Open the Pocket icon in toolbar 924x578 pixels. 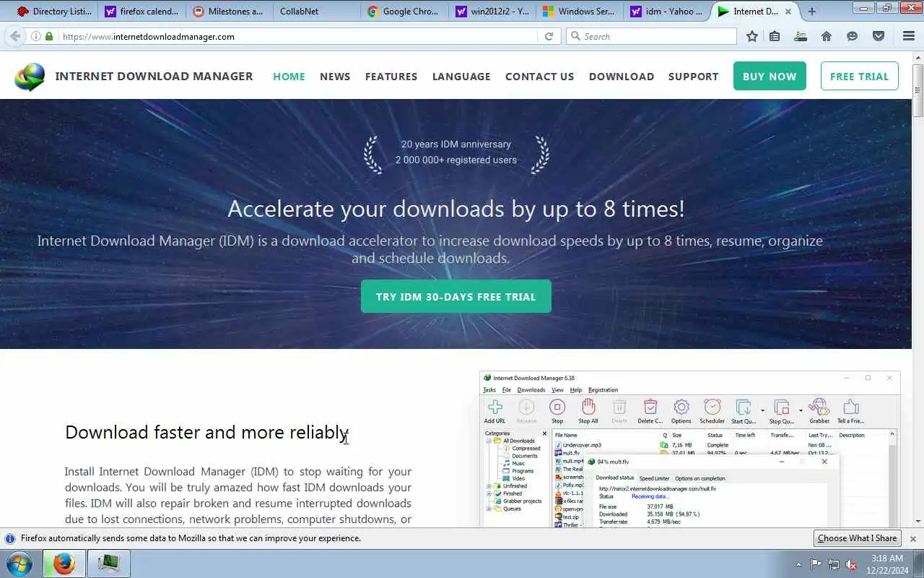pos(879,36)
